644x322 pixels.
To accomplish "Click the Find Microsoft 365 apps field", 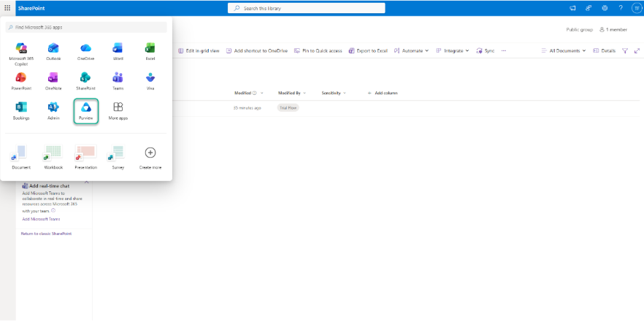I will [x=86, y=27].
